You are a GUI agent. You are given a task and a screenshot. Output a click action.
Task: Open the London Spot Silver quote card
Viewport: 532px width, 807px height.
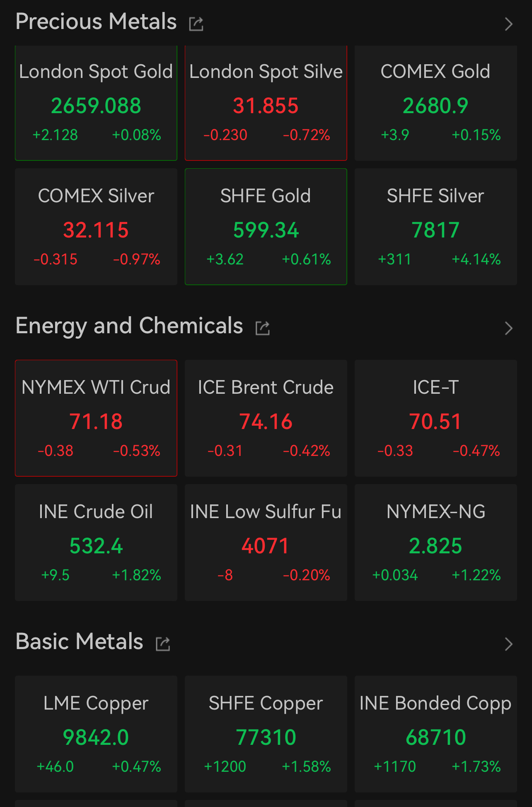[266, 104]
